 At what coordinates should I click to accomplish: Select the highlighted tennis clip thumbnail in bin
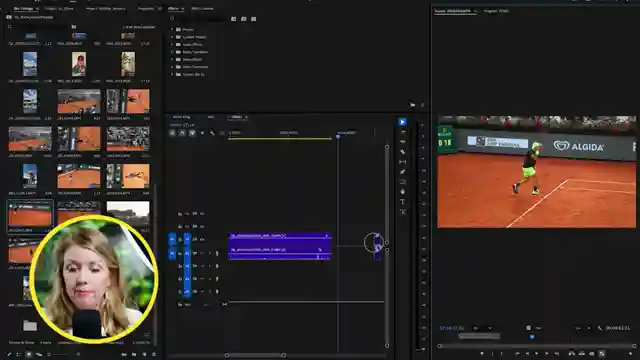click(30, 213)
